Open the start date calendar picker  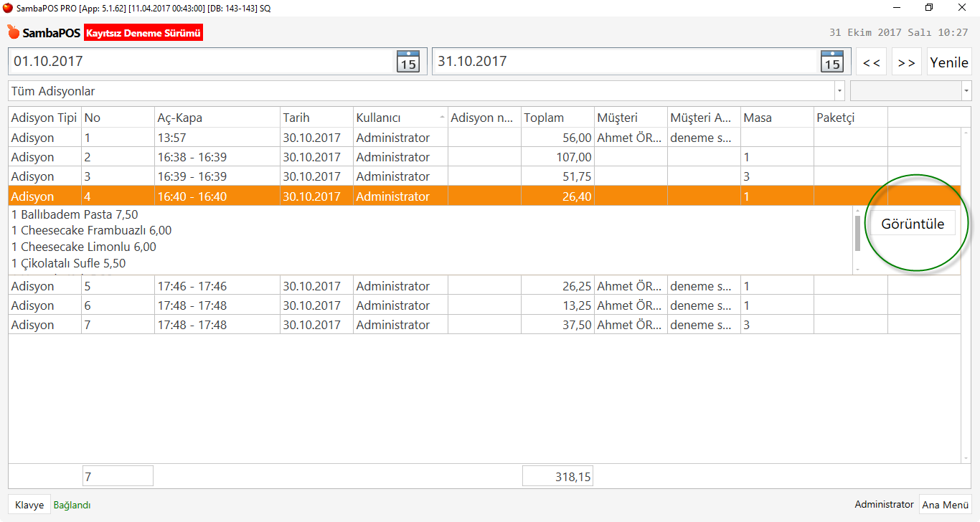pyautogui.click(x=408, y=62)
